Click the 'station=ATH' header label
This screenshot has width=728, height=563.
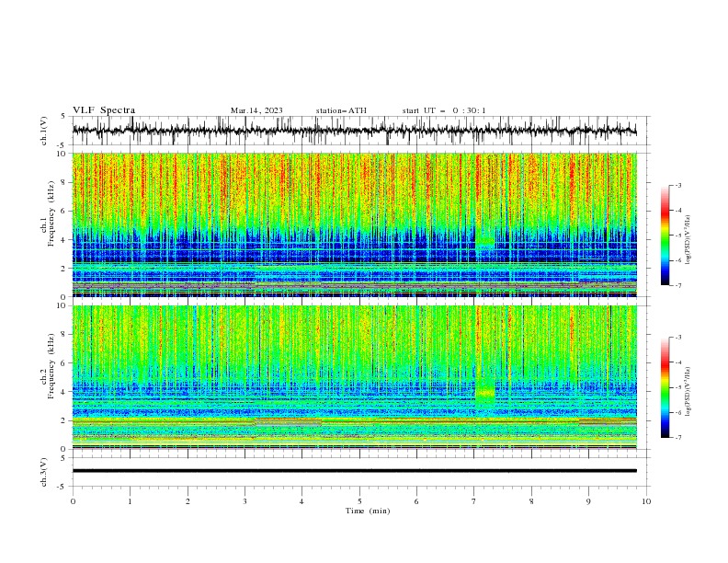coord(341,110)
